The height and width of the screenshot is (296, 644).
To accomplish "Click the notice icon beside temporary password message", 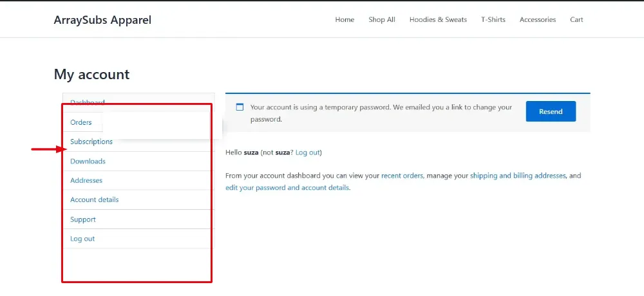I will [x=240, y=107].
